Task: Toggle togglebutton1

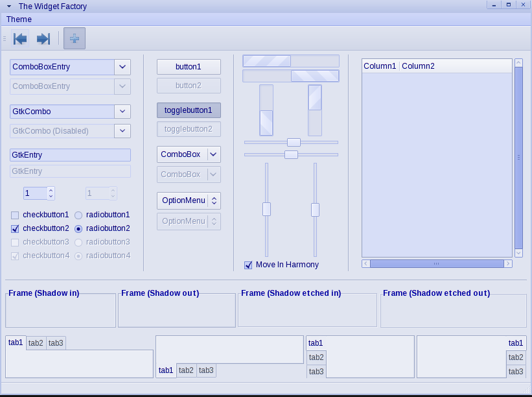Action: tap(189, 110)
